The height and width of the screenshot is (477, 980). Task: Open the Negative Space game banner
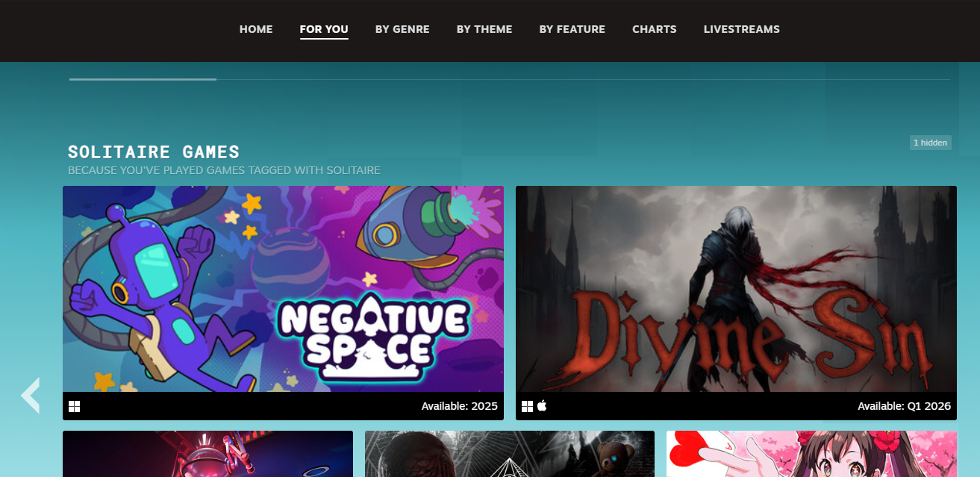click(283, 289)
